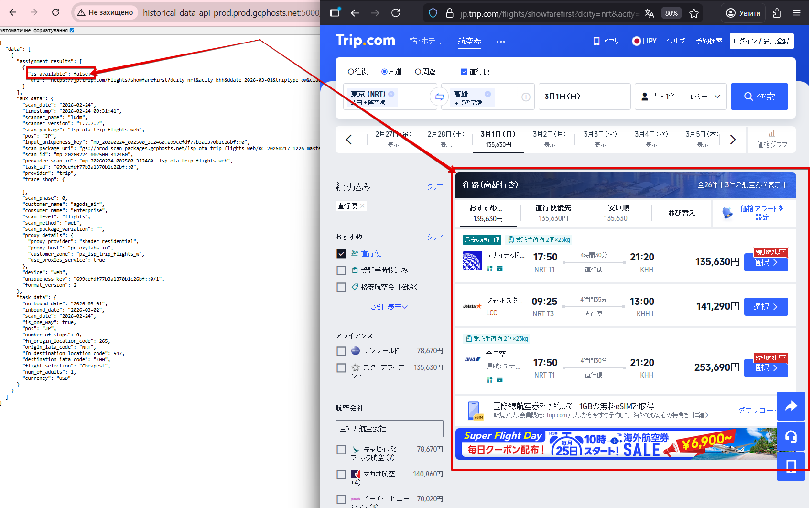Open customer support headset icon
This screenshot has width=812, height=508.
coord(791,436)
